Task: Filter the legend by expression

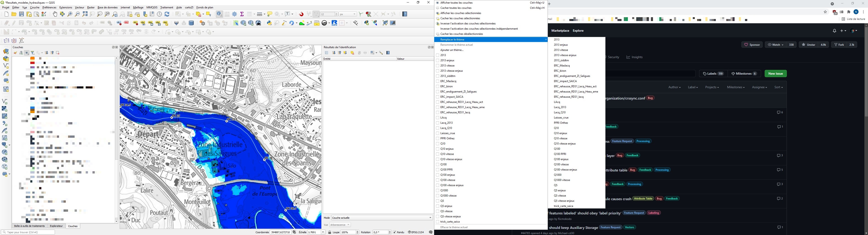Action: (38, 53)
